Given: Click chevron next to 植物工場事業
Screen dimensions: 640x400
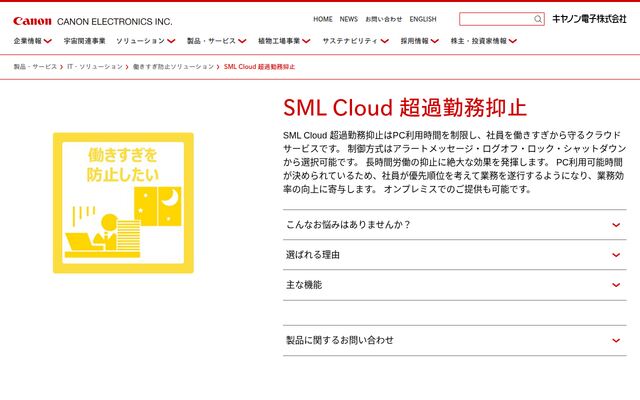Looking at the screenshot, I should coord(306,41).
